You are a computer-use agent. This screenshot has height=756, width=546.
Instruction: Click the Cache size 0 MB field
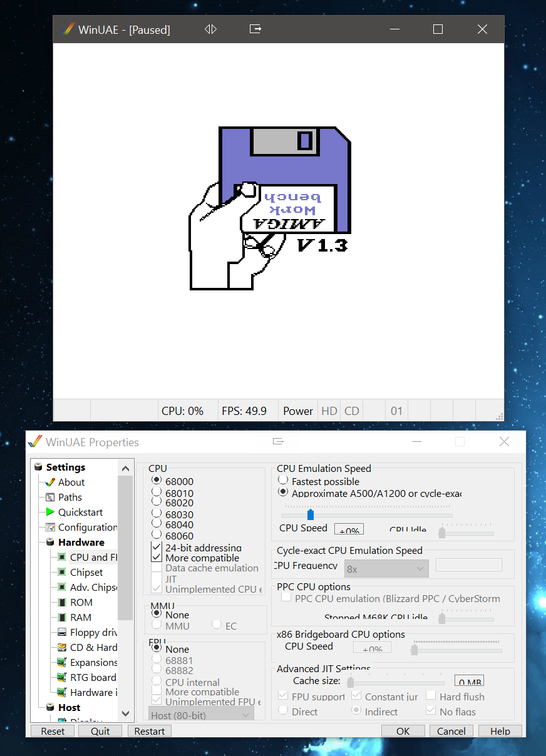(468, 681)
